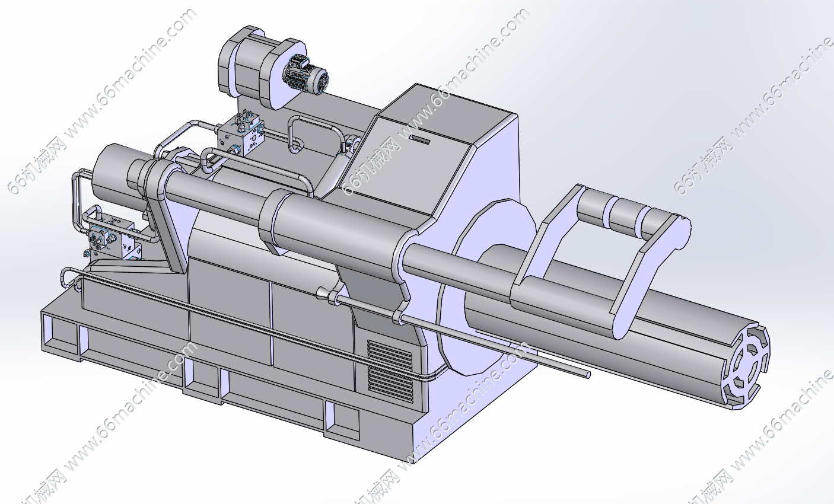The height and width of the screenshot is (504, 834).
Task: Select the rectangular slot on the housing top
Action: pos(420,140)
